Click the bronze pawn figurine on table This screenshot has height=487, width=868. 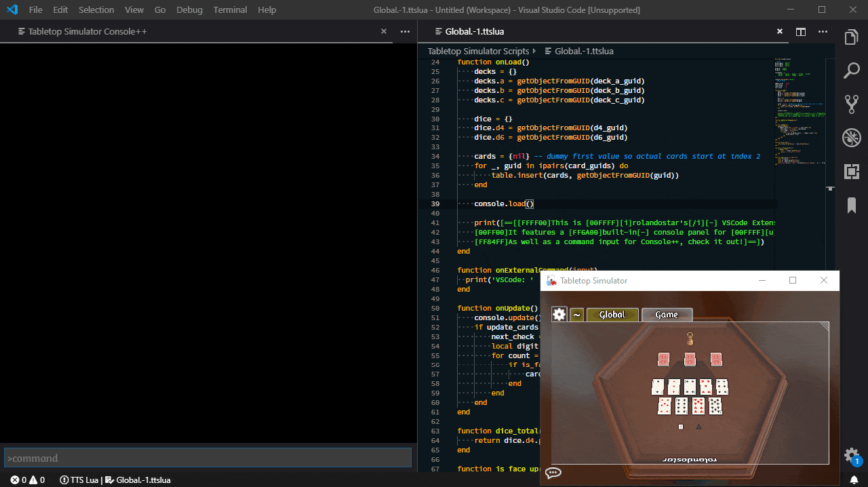(x=690, y=337)
